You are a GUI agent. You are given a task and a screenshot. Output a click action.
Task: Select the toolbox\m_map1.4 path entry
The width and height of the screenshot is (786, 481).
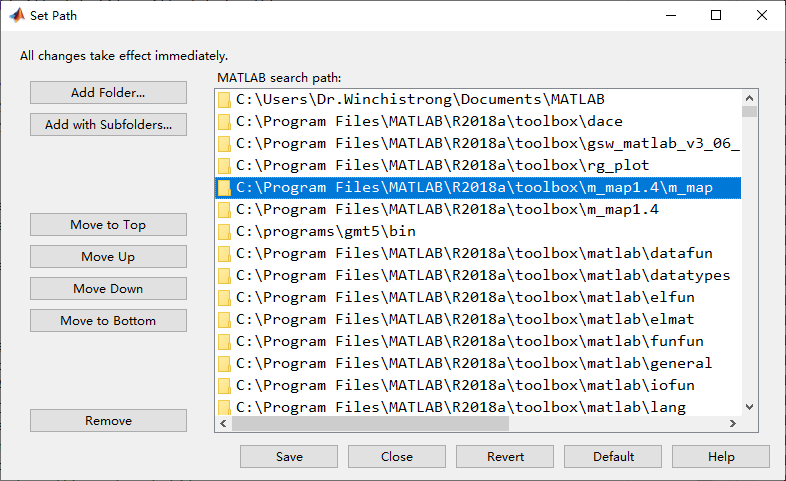click(478, 210)
